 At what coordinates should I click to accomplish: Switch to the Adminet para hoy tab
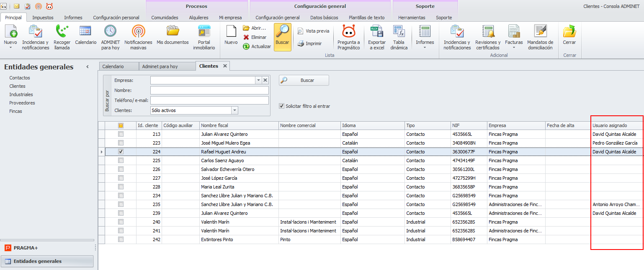point(160,66)
